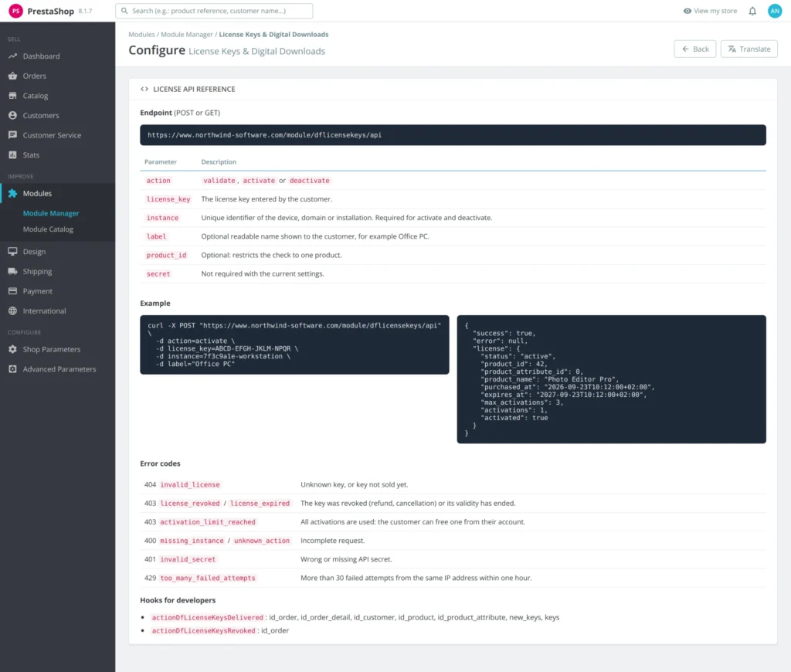Open the notifications bell
Viewport: 791px width, 672px height.
(x=752, y=11)
